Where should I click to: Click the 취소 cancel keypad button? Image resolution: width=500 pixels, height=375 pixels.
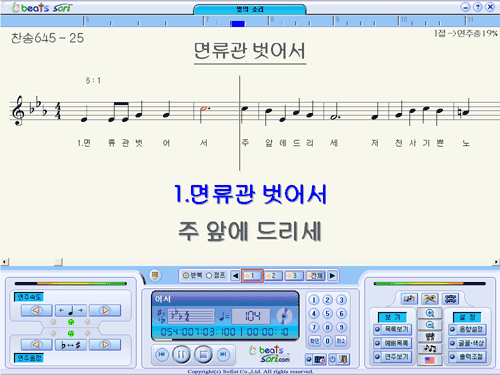[341, 341]
